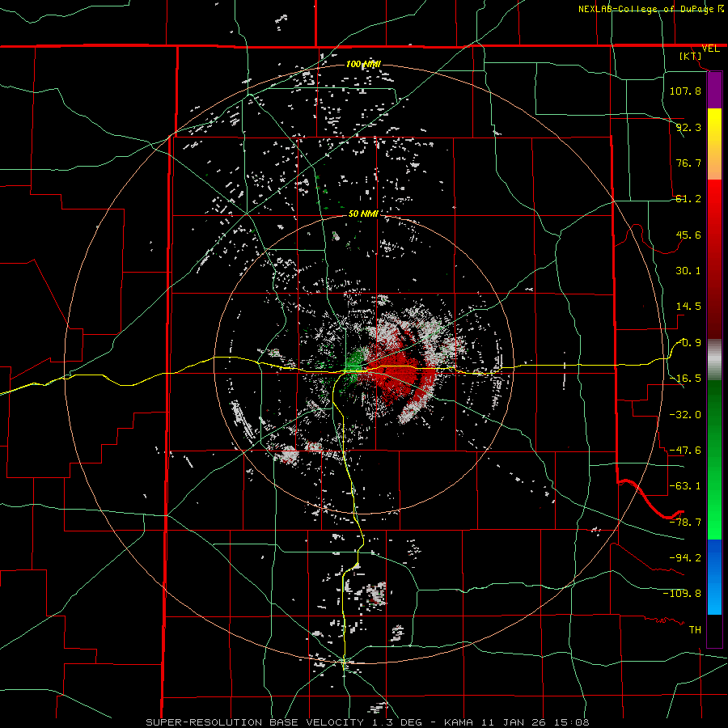This screenshot has height=728, width=728.
Task: Select the -0.9 scale label
Action: (x=688, y=343)
